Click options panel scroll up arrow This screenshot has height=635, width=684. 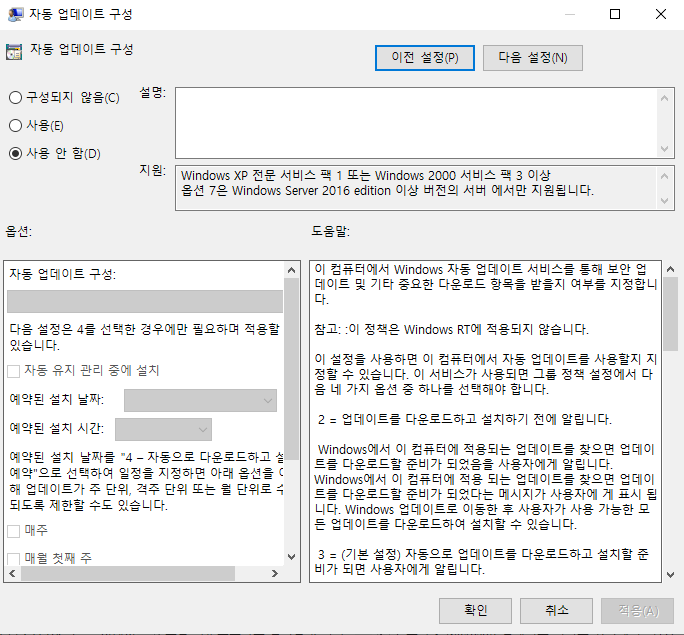coord(291,270)
